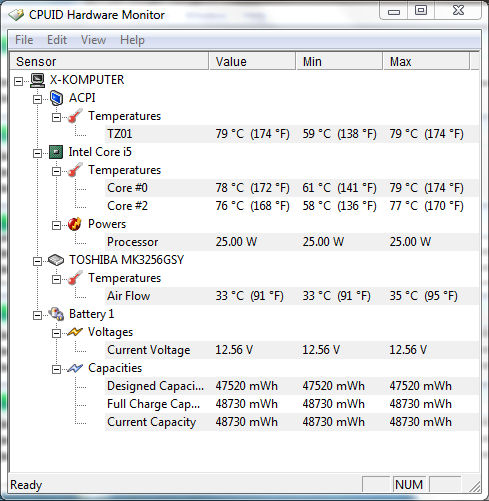Viewport: 489px width, 501px height.
Task: Open the Help menu
Action: point(132,40)
